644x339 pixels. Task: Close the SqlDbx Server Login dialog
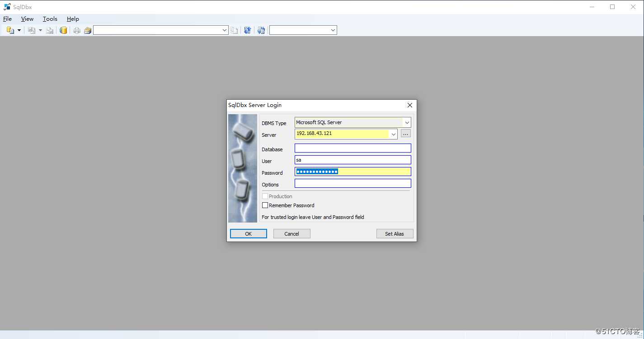(410, 105)
